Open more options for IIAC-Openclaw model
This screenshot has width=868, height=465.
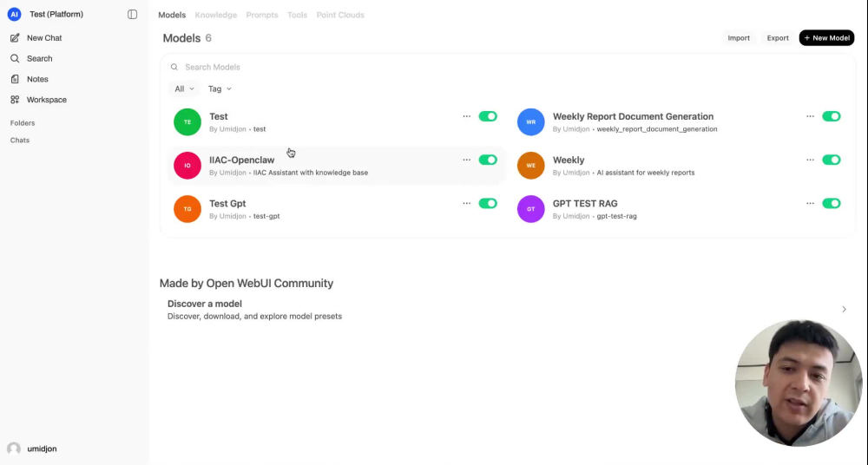(467, 160)
